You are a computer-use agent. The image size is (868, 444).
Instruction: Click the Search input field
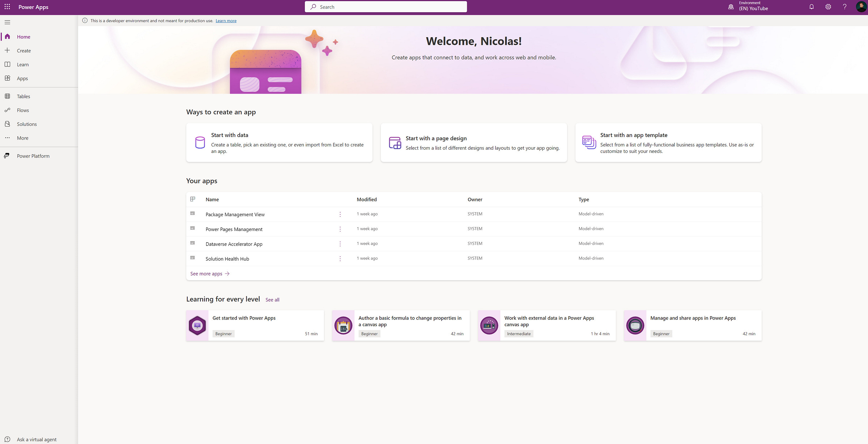[x=386, y=7]
